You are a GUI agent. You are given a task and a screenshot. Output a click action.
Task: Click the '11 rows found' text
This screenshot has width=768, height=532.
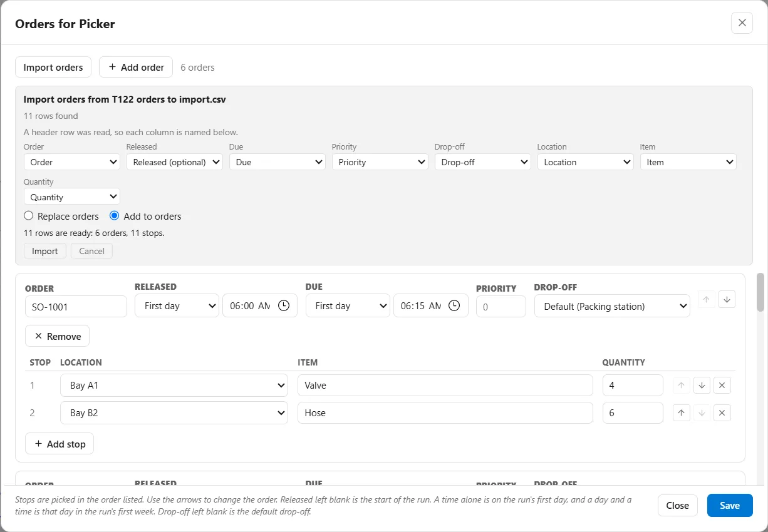click(x=51, y=116)
